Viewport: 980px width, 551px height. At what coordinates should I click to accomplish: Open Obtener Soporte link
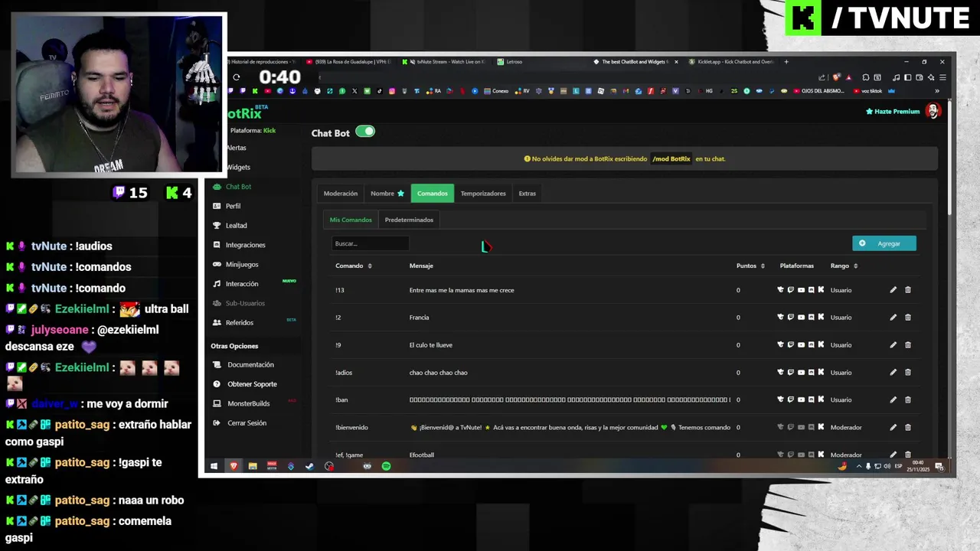point(252,384)
